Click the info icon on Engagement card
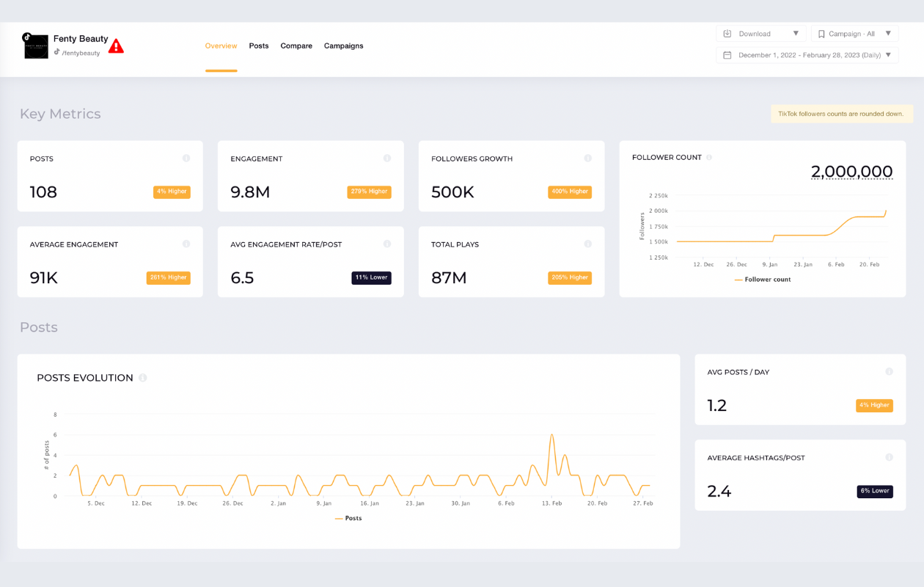 tap(387, 158)
